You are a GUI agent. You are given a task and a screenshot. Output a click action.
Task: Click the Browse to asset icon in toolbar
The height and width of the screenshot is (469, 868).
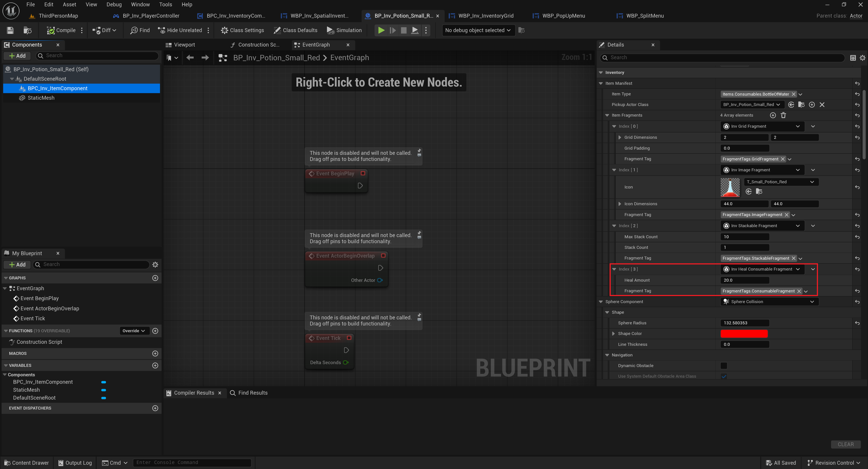27,30
